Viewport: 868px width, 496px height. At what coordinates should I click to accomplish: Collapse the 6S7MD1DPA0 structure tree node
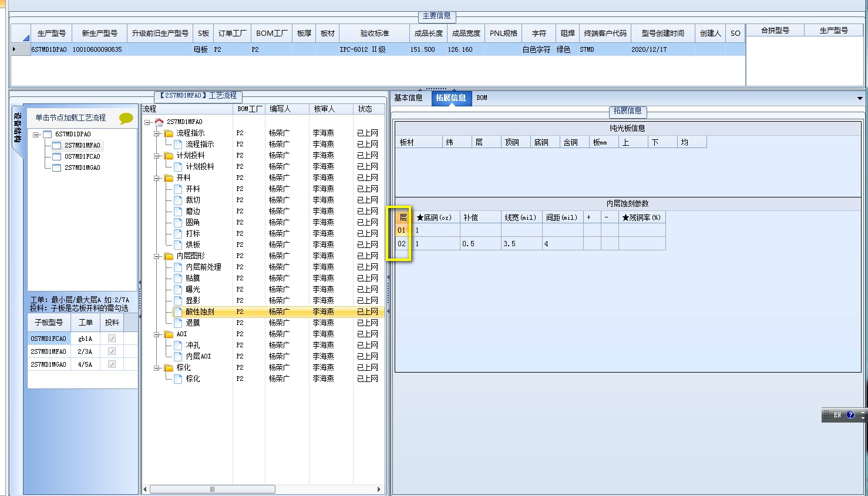[x=36, y=134]
